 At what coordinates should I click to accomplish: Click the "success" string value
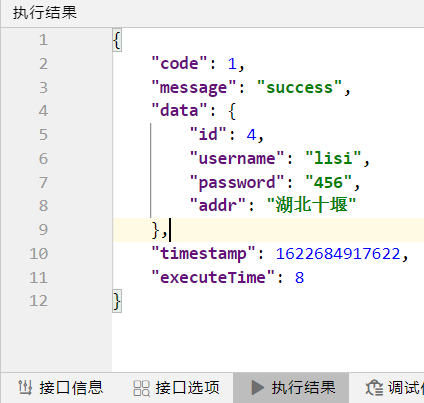299,87
